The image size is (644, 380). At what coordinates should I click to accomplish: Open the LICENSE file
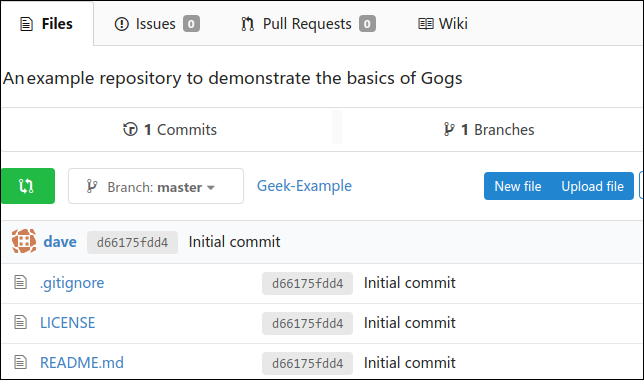click(x=67, y=323)
